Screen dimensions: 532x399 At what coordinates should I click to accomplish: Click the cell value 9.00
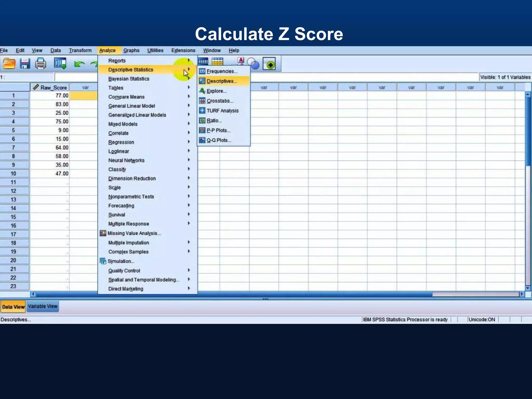click(x=50, y=130)
